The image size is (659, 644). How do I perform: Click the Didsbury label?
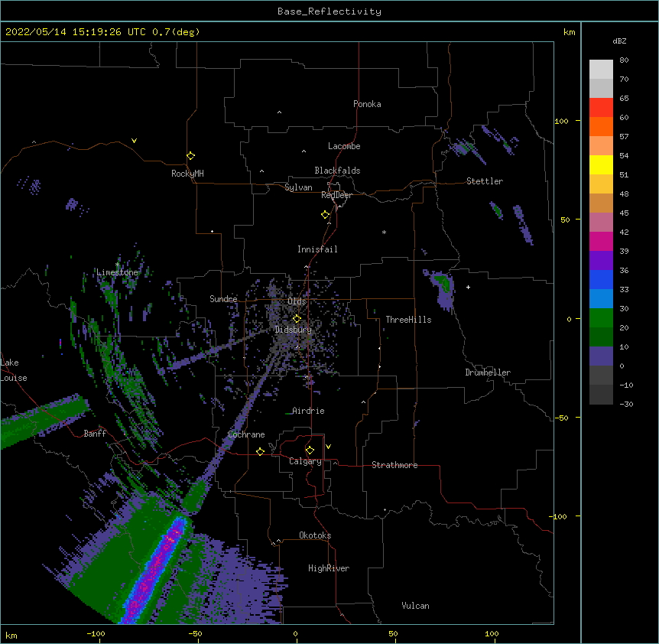(293, 330)
